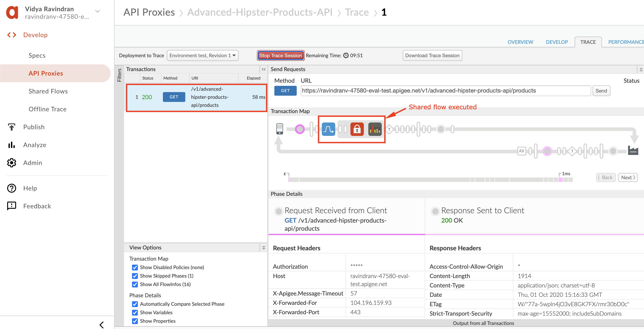Click the GET method badge in transaction row

click(x=174, y=97)
